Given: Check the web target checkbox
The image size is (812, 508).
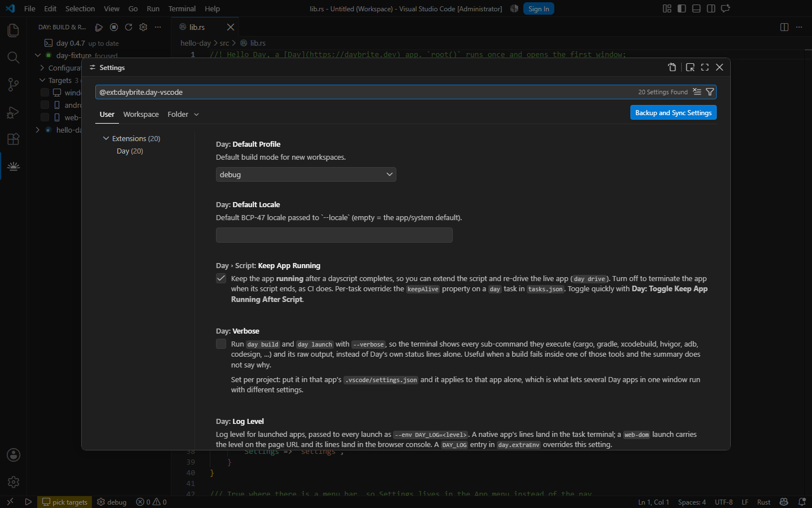Looking at the screenshot, I should click(45, 117).
